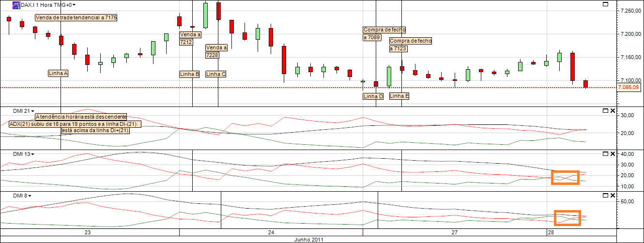Open the DMI 21 indicator dropdown
644x243 pixels.
coord(33,111)
